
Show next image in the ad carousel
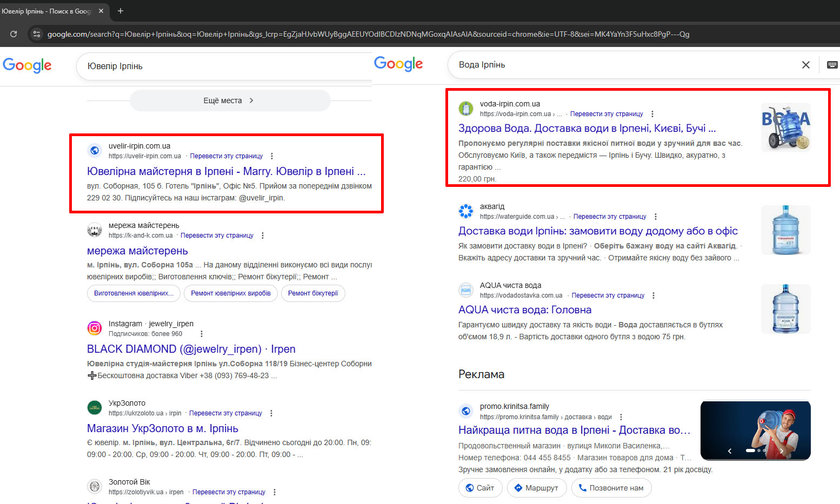(x=782, y=451)
